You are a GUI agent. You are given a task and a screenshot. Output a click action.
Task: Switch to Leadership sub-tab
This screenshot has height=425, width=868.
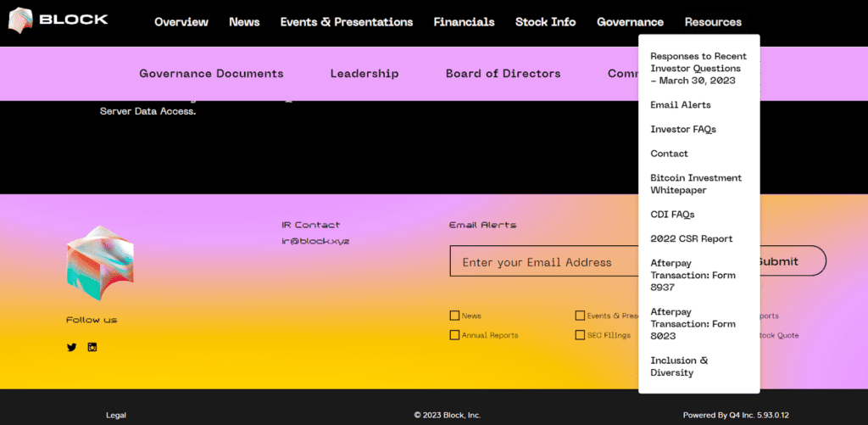(x=364, y=74)
